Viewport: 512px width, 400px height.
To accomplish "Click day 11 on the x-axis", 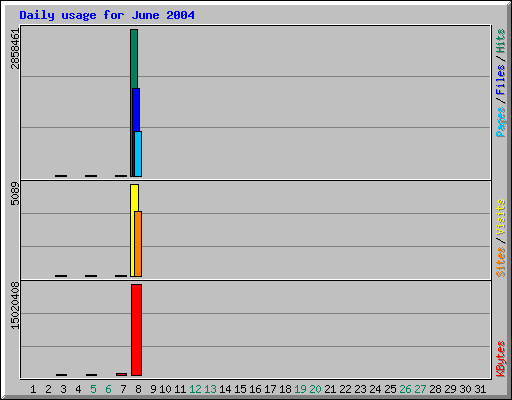I will 180,389.
